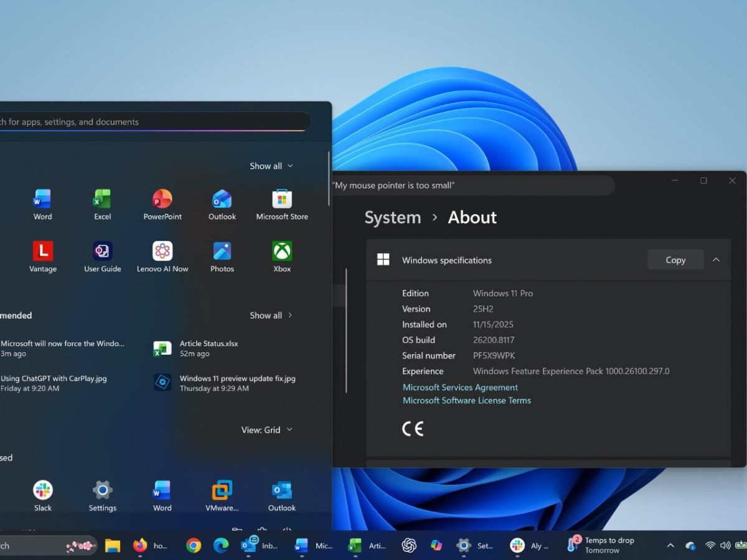Open ChatGPT from the taskbar
The image size is (747, 560).
409,546
